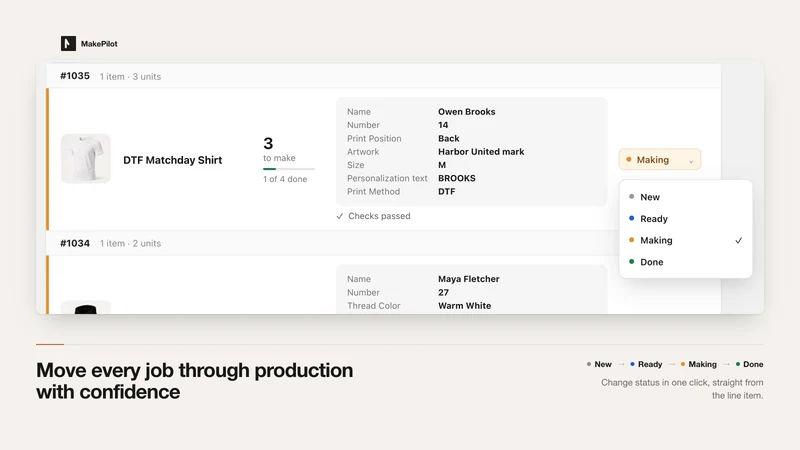Open the Making status dropdown

[x=660, y=160]
